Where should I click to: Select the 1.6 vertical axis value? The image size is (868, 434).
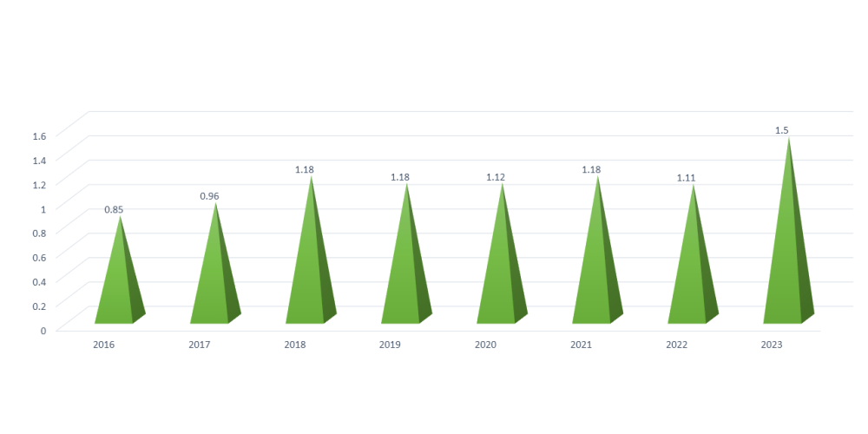(x=39, y=135)
